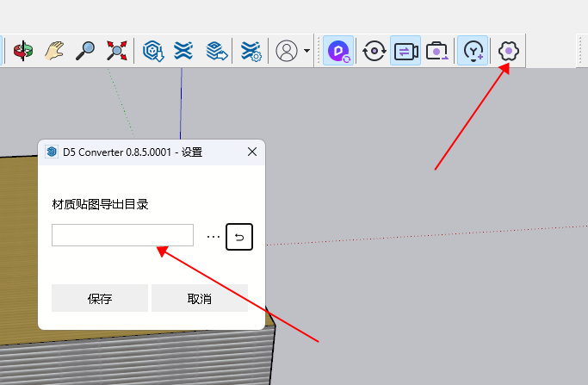Click the D5 camera capture icon
Viewport: 588px width, 385px height.
pyautogui.click(x=438, y=51)
